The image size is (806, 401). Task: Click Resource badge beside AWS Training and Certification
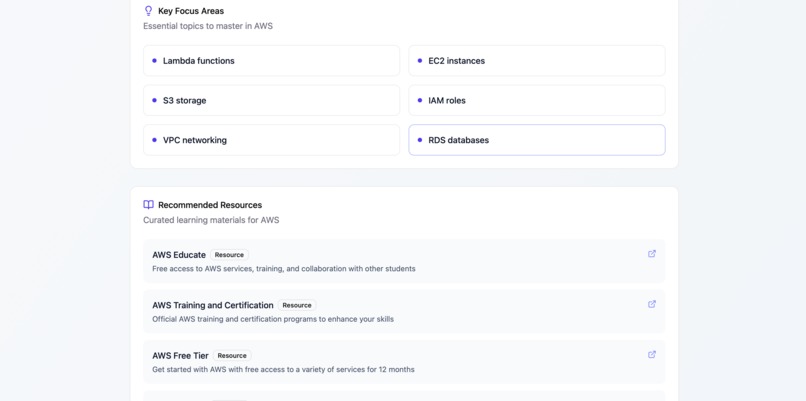pos(297,305)
